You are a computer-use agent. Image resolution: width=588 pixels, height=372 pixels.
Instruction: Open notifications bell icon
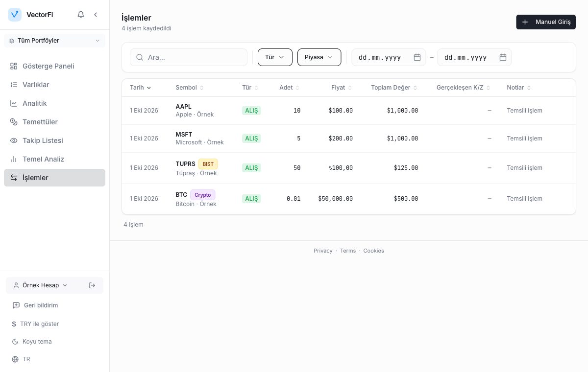pyautogui.click(x=81, y=15)
